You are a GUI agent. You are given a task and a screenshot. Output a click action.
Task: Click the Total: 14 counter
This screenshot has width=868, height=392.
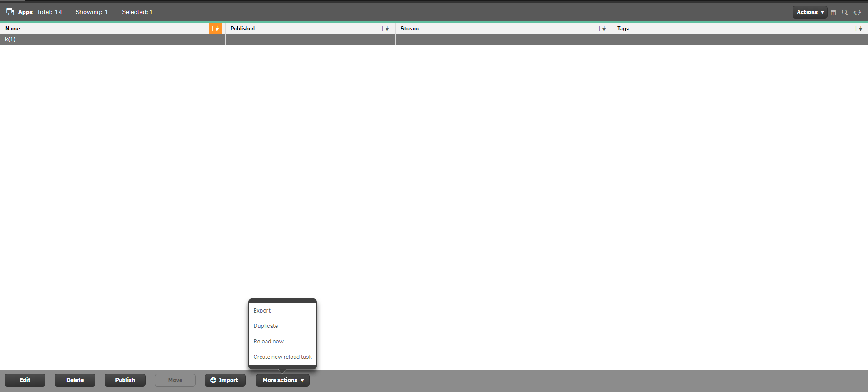(50, 12)
